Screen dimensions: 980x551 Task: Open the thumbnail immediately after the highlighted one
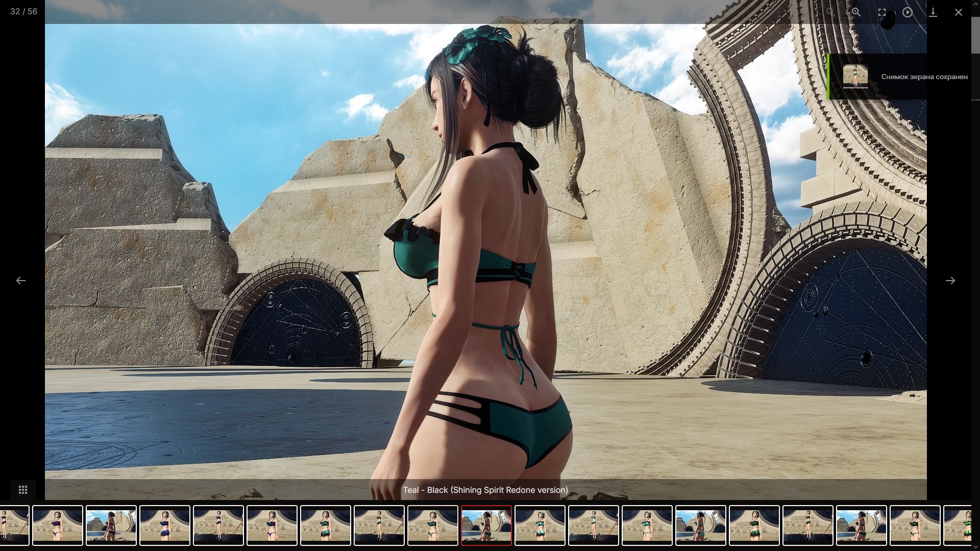click(540, 525)
